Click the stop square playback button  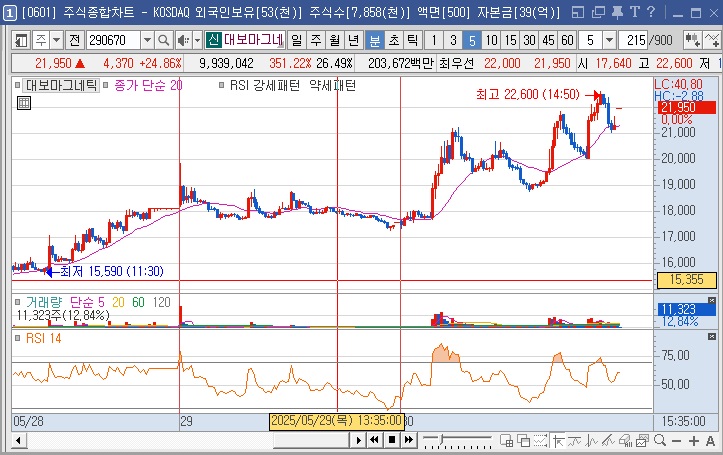392,440
